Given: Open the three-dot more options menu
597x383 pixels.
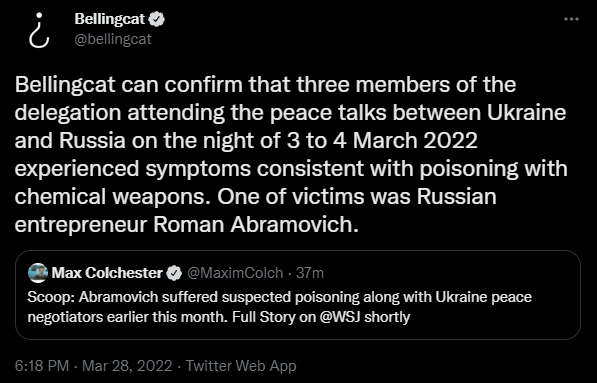Looking at the screenshot, I should coord(571,19).
